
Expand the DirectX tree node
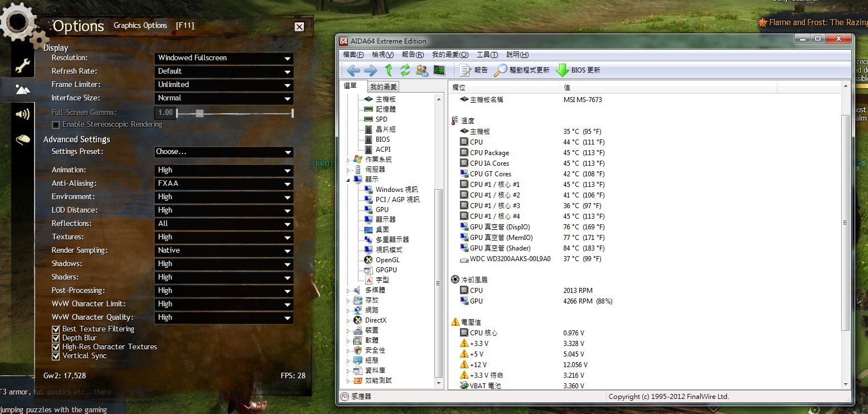tap(349, 320)
